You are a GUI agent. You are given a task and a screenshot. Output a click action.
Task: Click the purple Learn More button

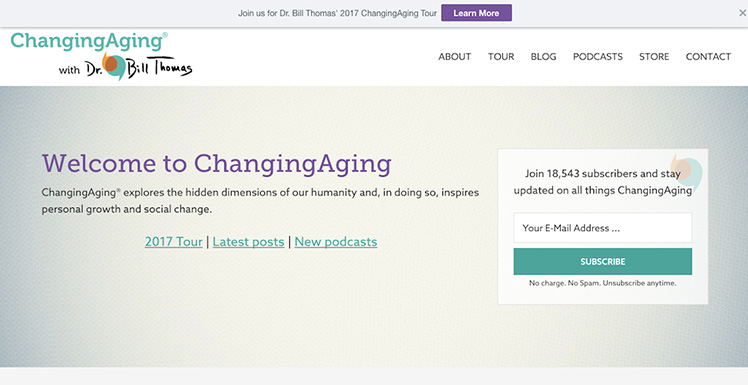[x=476, y=13]
